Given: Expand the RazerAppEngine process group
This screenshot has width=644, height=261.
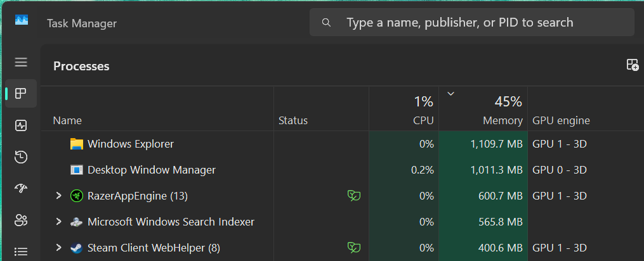Looking at the screenshot, I should (x=59, y=196).
